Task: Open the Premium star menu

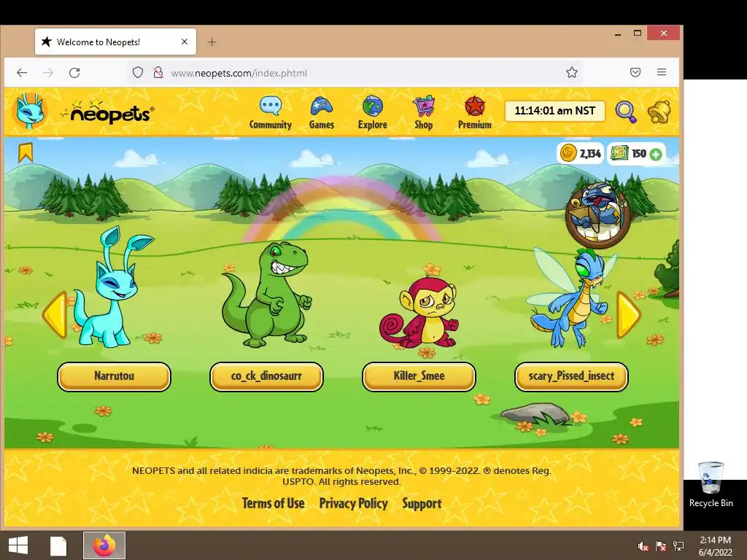Action: (x=474, y=112)
